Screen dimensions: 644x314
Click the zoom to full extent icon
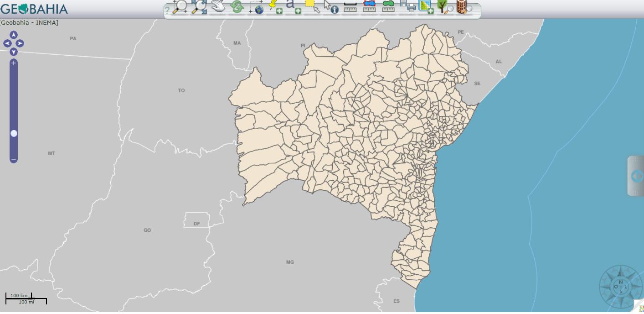coord(199,6)
